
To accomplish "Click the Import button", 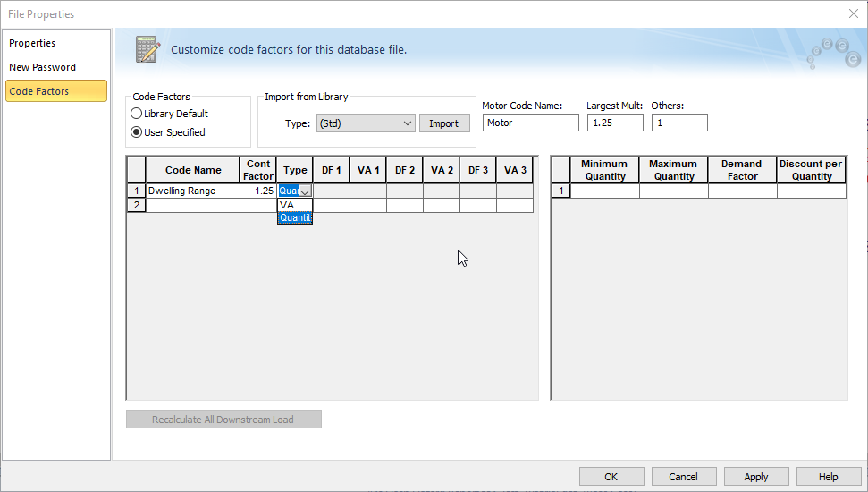I will coord(443,123).
